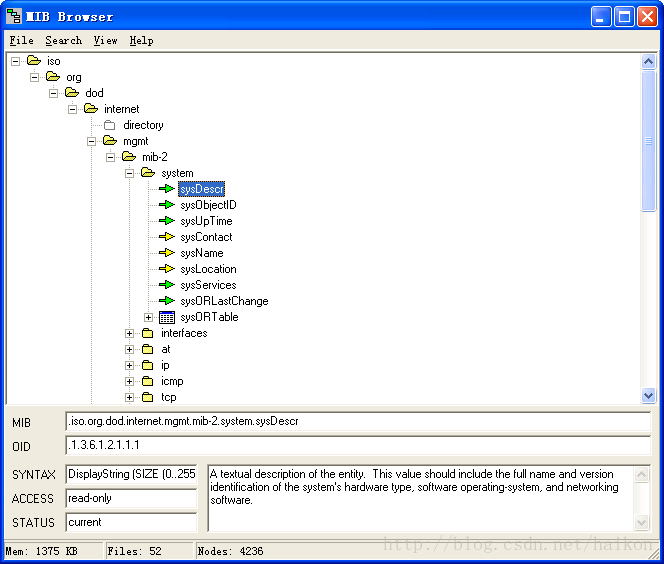664x564 pixels.
Task: Click the tree scrollbar up arrow
Action: (x=648, y=62)
